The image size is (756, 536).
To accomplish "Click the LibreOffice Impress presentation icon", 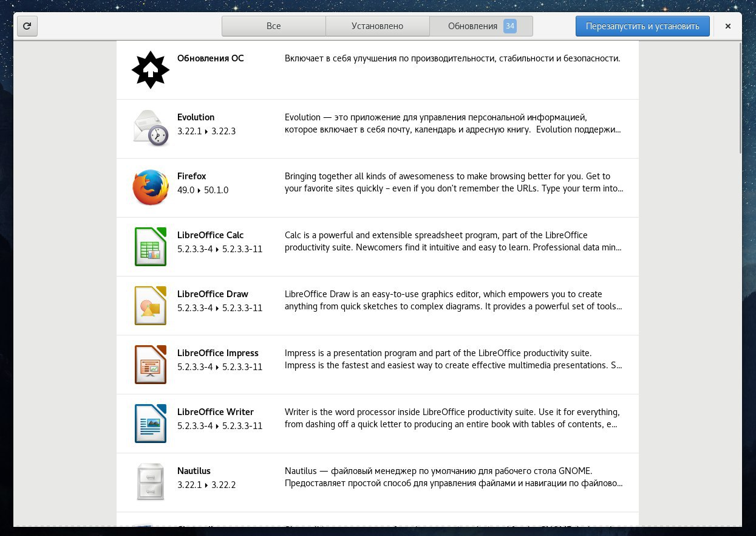I will tap(151, 364).
